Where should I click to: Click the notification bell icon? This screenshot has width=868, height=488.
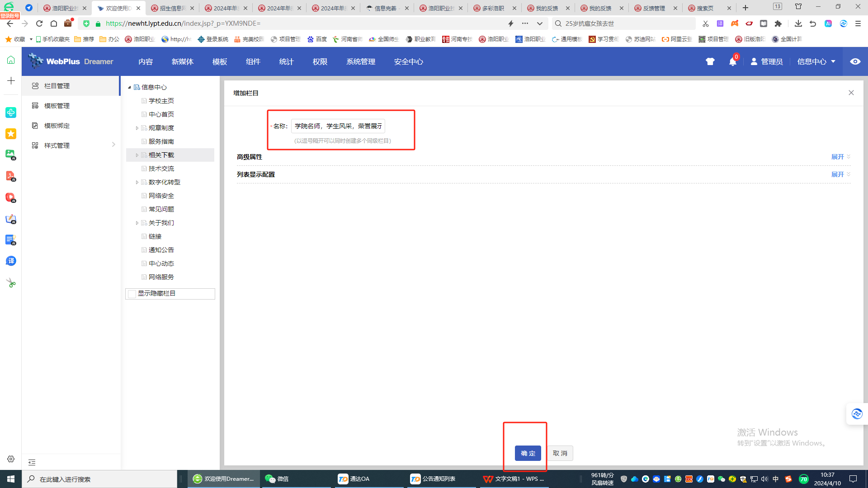732,62
